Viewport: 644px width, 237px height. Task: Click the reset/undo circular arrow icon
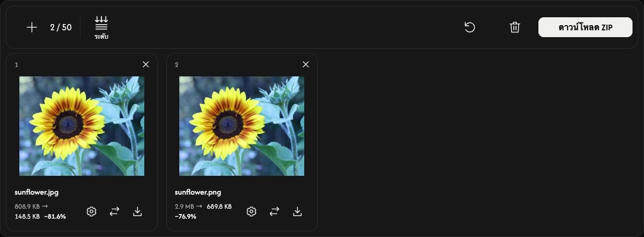tap(470, 27)
